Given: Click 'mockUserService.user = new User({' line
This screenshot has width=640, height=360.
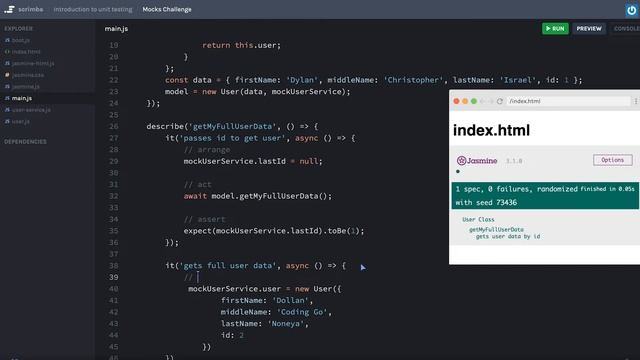Looking at the screenshot, I should click(264, 289).
